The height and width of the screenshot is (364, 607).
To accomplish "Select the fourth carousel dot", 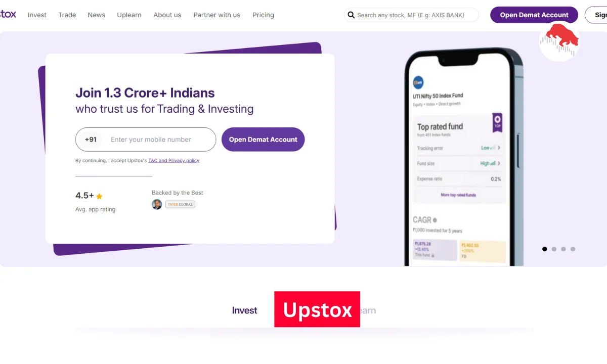I will tap(573, 249).
